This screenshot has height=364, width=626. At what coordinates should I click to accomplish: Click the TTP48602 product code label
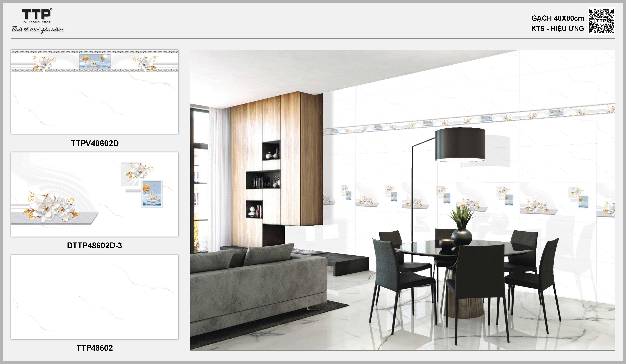95,348
